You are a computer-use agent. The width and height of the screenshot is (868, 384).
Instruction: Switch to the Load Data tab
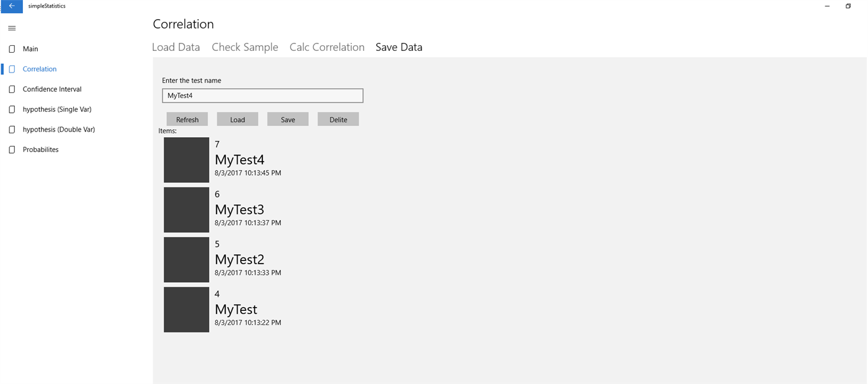tap(176, 47)
